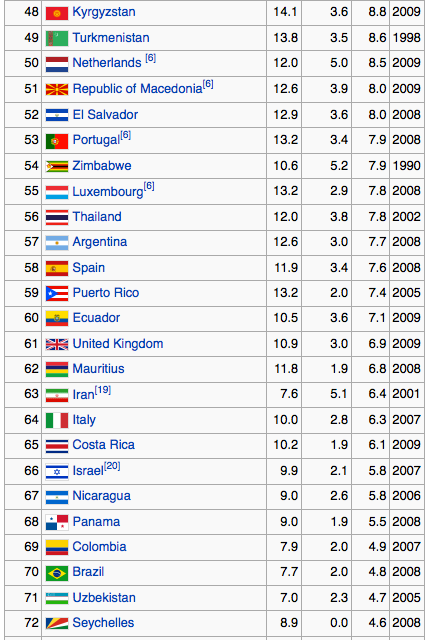Follow the El Salvador link

tap(105, 115)
